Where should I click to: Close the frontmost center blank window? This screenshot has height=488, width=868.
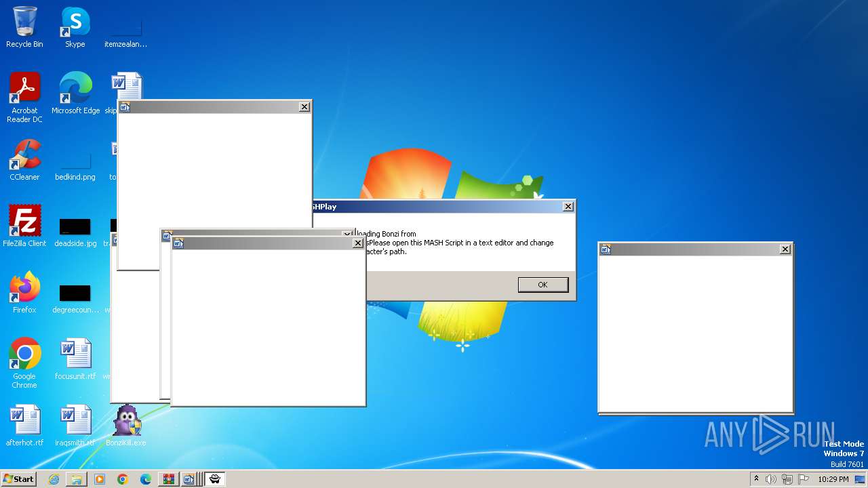[x=358, y=243]
